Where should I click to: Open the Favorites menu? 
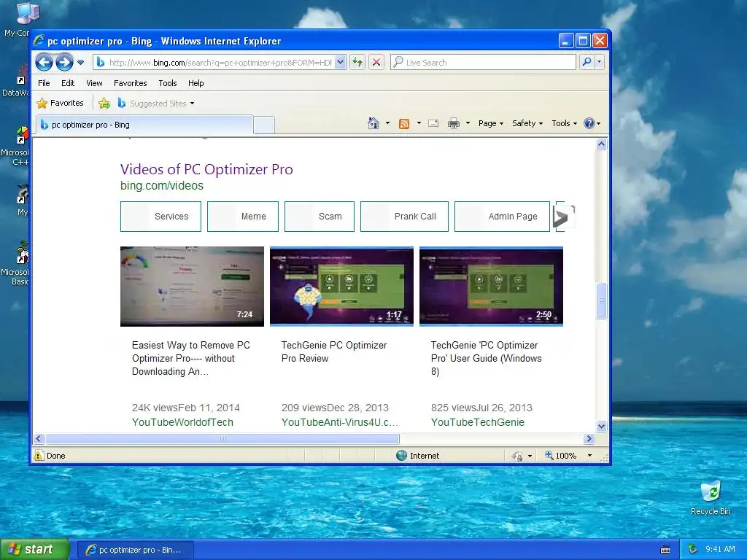tap(130, 83)
